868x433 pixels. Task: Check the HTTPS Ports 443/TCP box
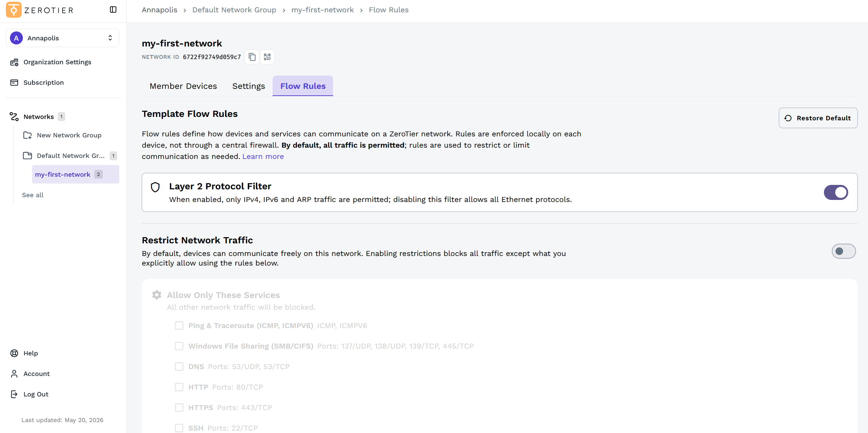pos(179,408)
